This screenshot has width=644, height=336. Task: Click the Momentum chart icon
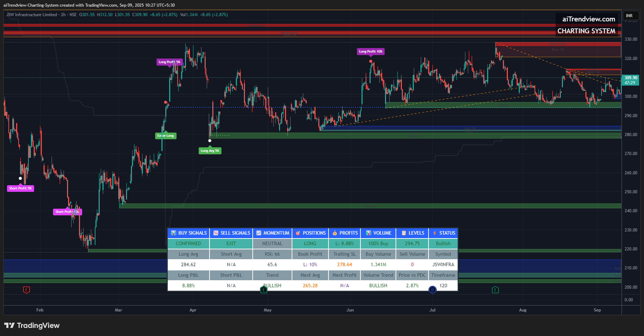[x=259, y=233]
